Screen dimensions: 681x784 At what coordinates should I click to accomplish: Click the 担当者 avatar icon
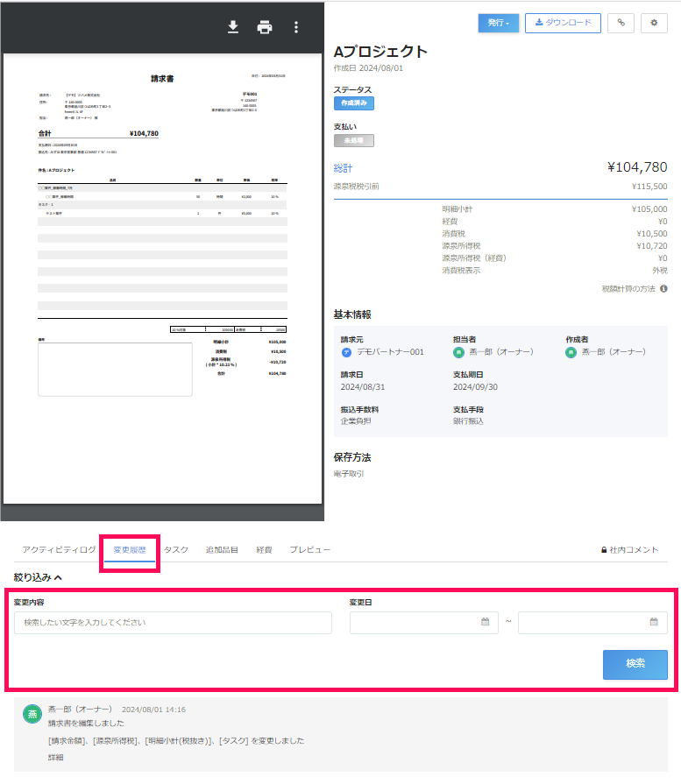pyautogui.click(x=459, y=352)
